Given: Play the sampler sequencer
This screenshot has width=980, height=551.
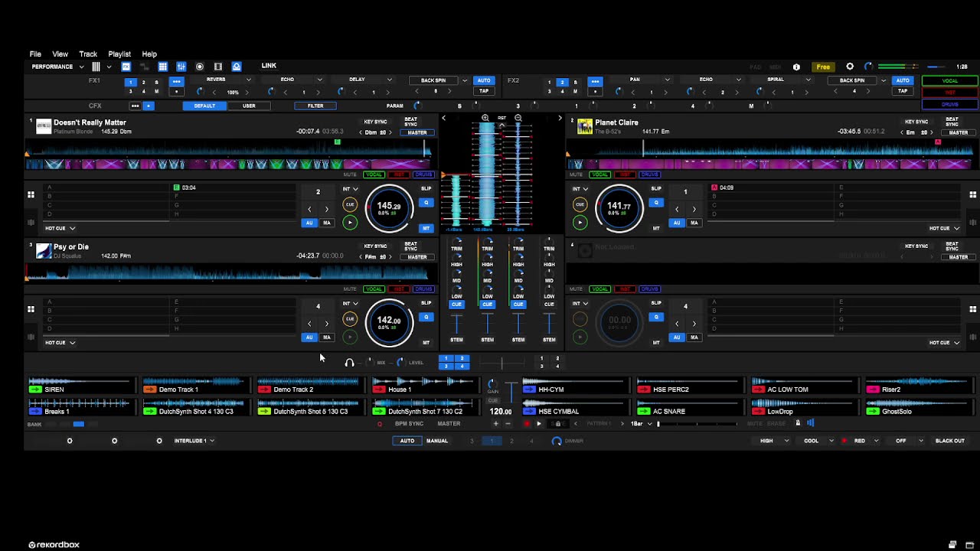Looking at the screenshot, I should [x=539, y=423].
